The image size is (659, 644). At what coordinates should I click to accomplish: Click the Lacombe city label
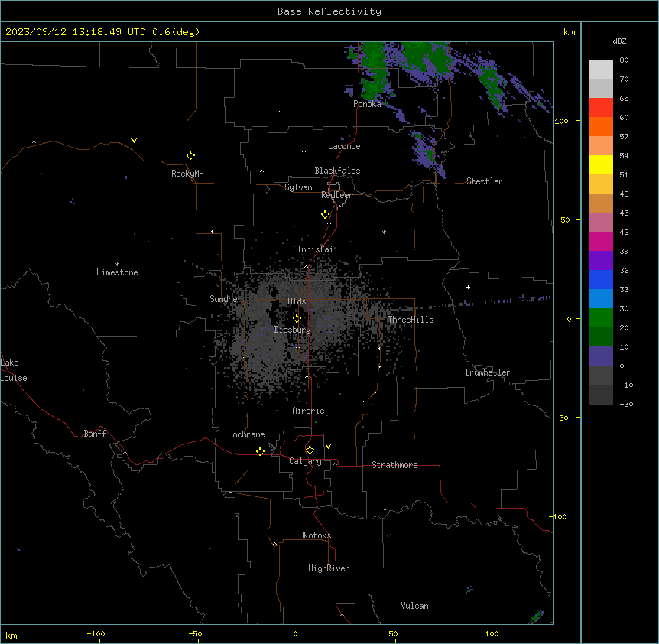[x=344, y=146]
